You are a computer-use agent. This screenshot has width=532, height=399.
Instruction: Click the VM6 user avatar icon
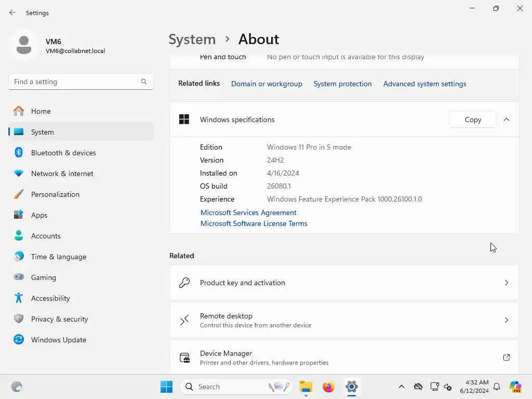[x=24, y=45]
